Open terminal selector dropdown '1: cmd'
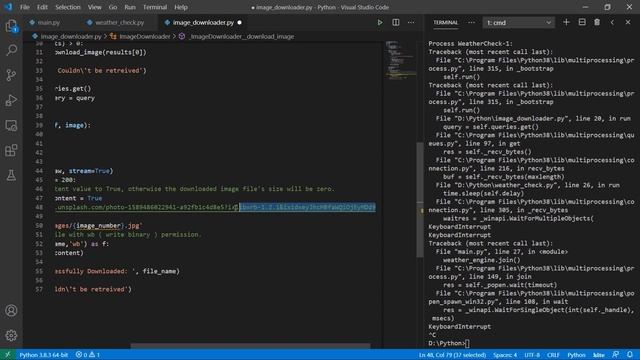 point(518,22)
